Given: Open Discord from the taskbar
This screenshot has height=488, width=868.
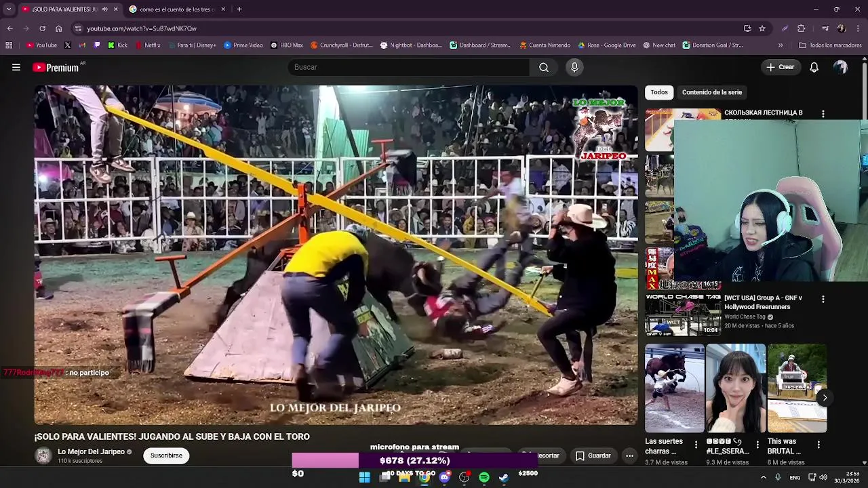Looking at the screenshot, I should [444, 477].
